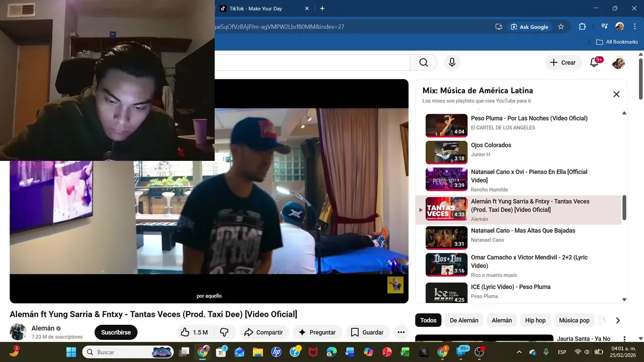The width and height of the screenshot is (644, 362).
Task: Open the All Bookmarks folder
Action: pos(617,42)
